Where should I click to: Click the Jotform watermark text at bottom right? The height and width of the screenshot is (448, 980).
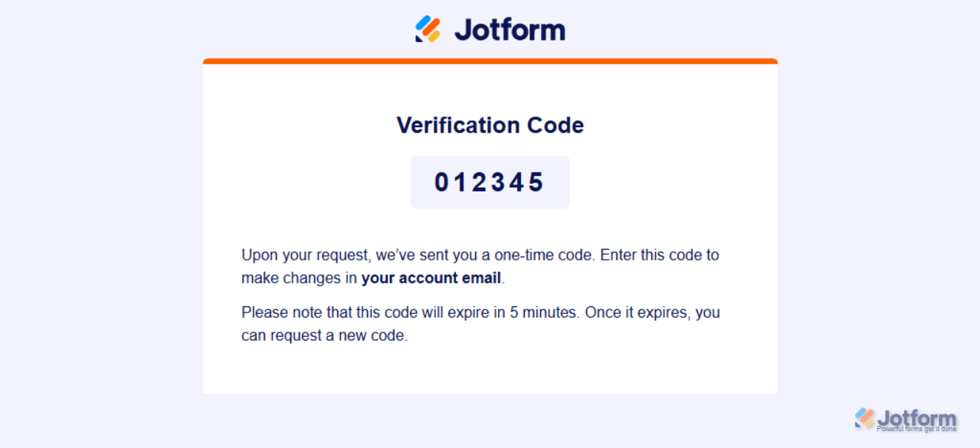point(917,417)
